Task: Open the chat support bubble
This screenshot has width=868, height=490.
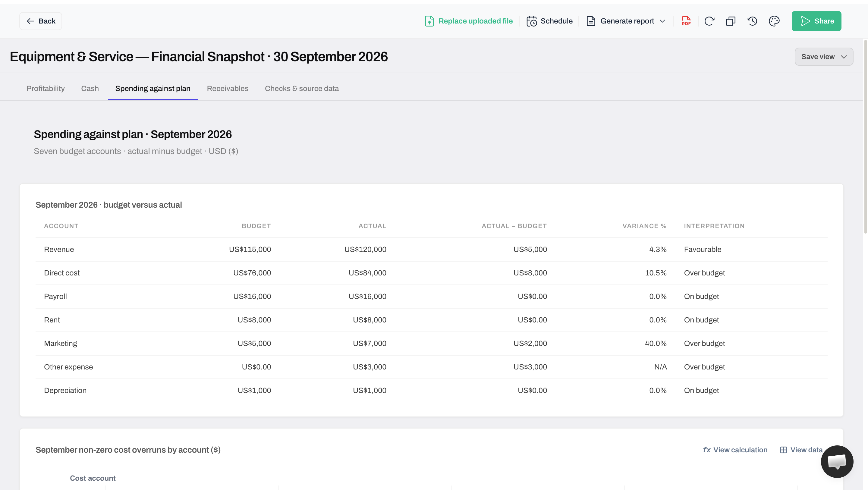Action: [x=837, y=461]
